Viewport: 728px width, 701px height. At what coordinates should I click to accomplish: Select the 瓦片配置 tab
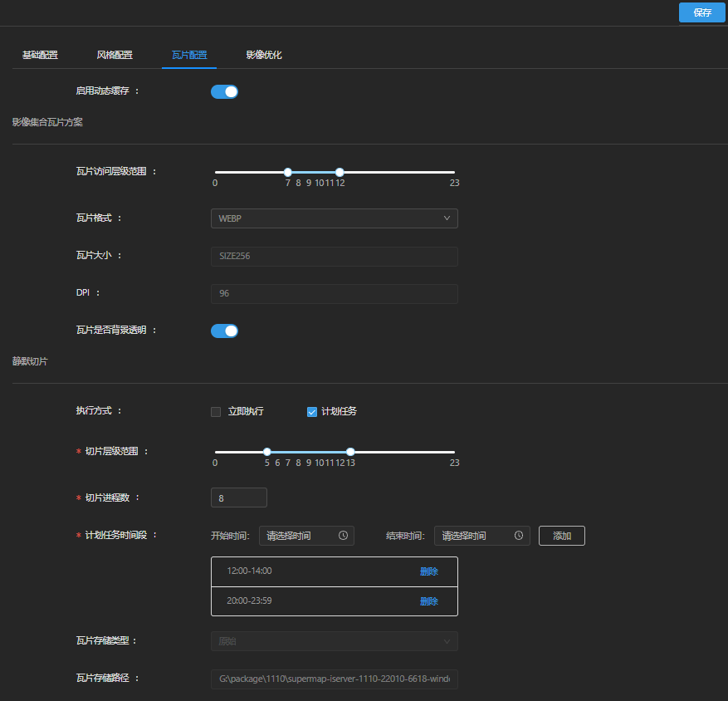click(x=189, y=55)
